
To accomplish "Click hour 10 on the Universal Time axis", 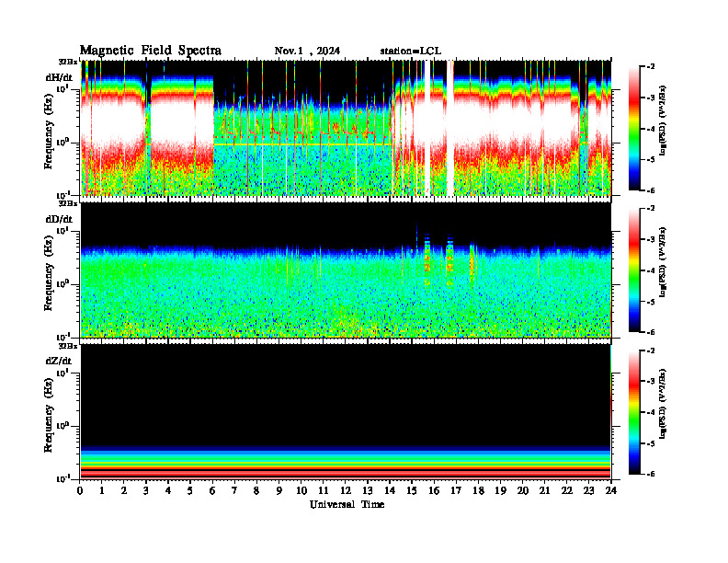I will [x=301, y=490].
